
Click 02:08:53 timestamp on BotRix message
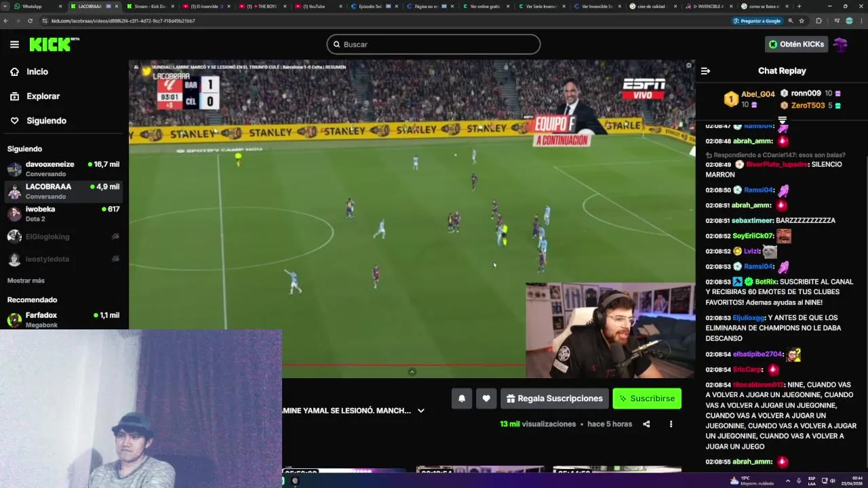(x=717, y=282)
